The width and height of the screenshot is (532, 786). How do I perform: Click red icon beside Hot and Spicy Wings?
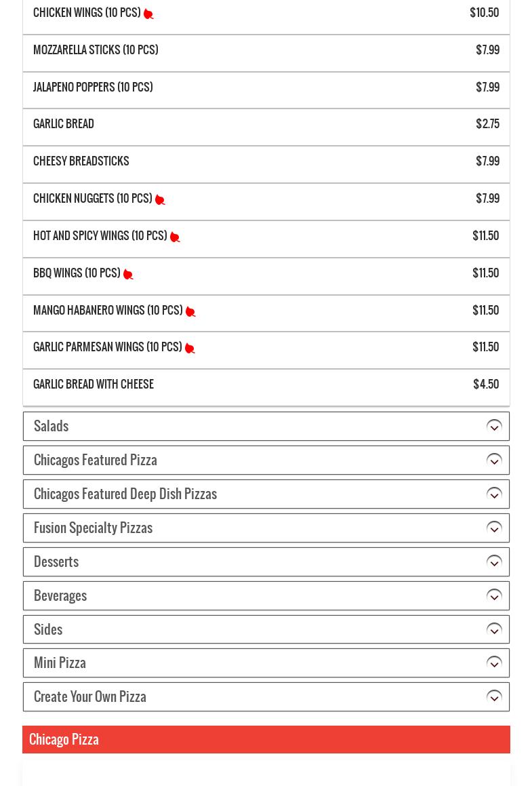click(x=175, y=237)
